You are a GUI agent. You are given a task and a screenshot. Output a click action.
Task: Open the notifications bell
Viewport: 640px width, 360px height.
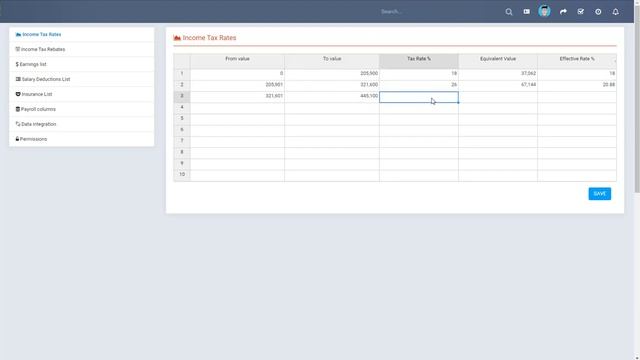[x=616, y=12]
